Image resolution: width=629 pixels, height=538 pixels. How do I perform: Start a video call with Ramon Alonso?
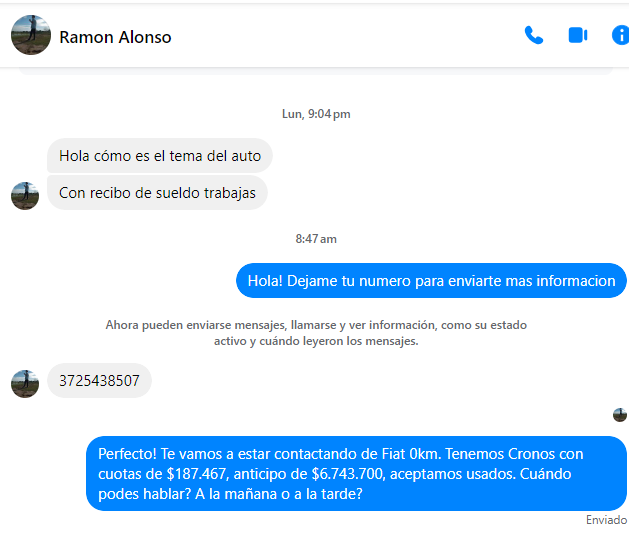[578, 35]
